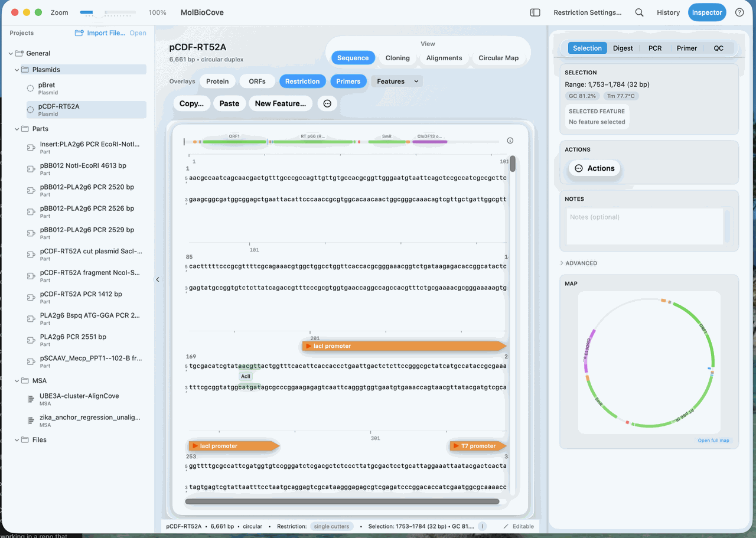The height and width of the screenshot is (538, 756).
Task: Switch to the Cloning view tab
Action: tap(397, 58)
